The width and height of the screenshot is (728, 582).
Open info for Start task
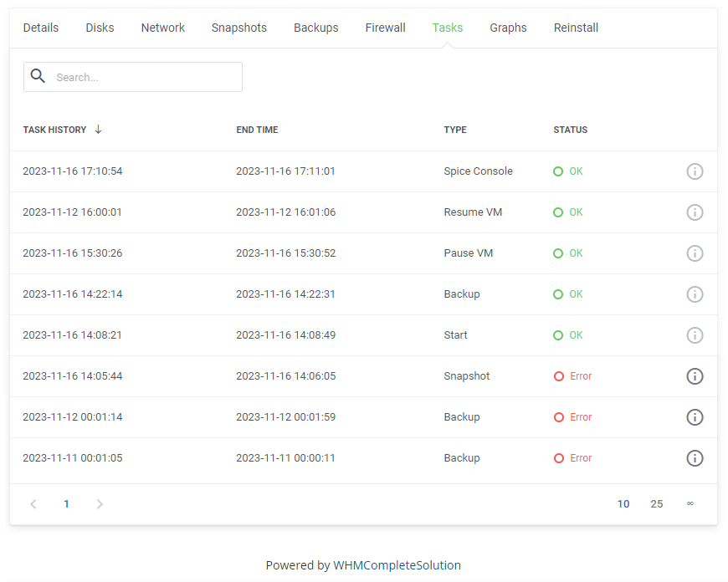695,335
